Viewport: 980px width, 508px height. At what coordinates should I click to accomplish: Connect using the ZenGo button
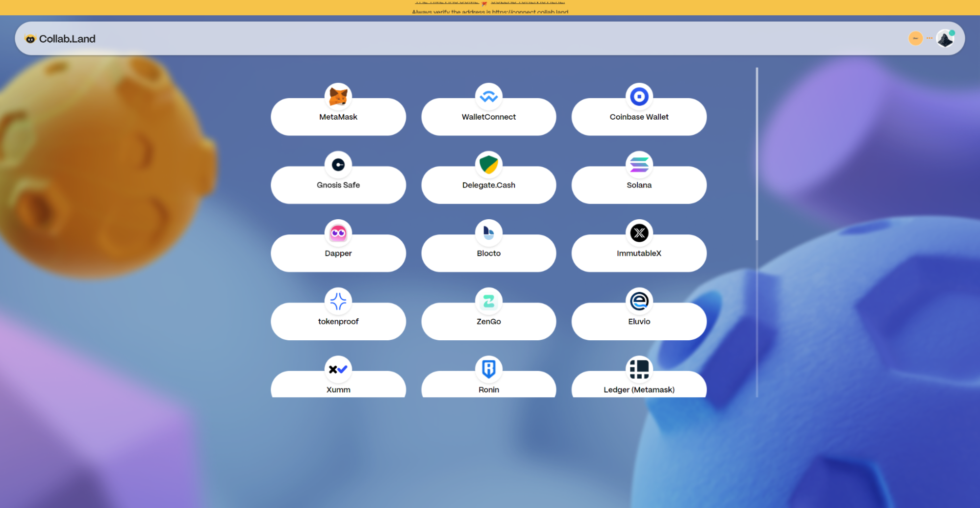[x=488, y=321]
